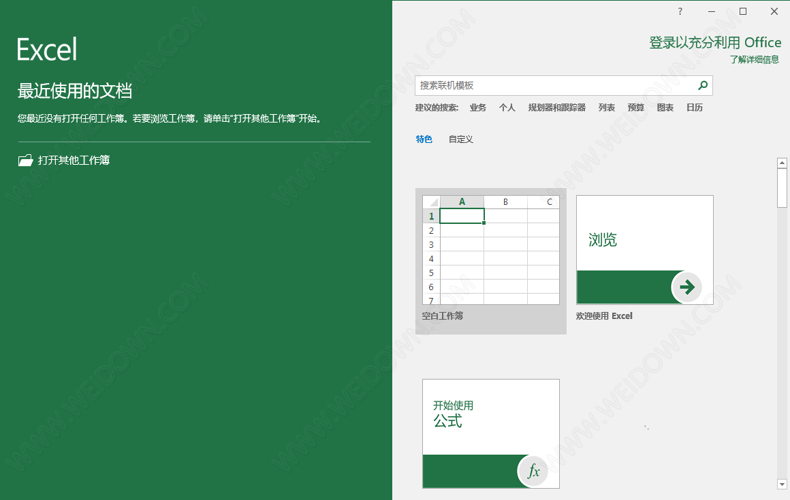The image size is (790, 500).
Task: Click the template list scroll up arrow
Action: click(782, 163)
